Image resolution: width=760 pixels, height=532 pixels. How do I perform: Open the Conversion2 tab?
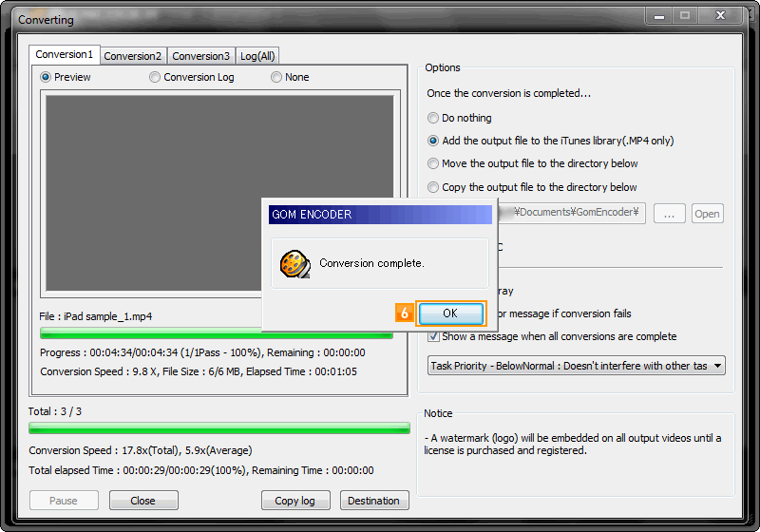click(133, 56)
